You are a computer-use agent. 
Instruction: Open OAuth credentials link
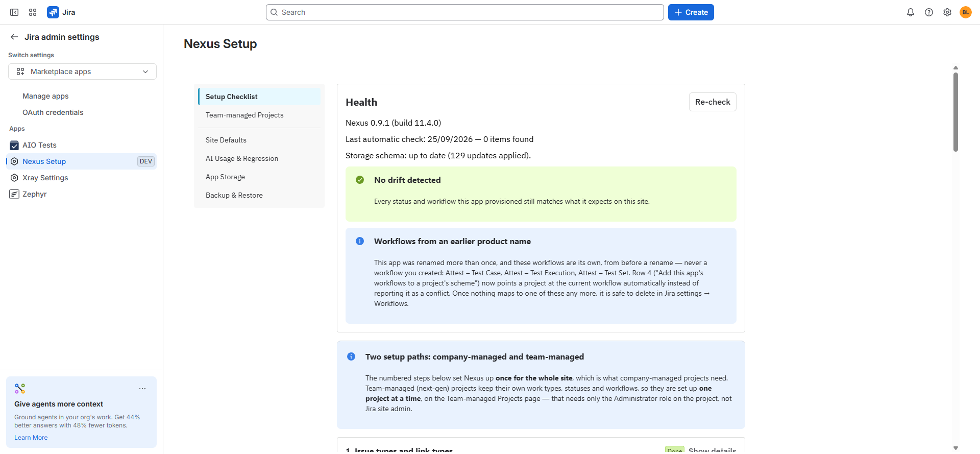click(x=53, y=112)
